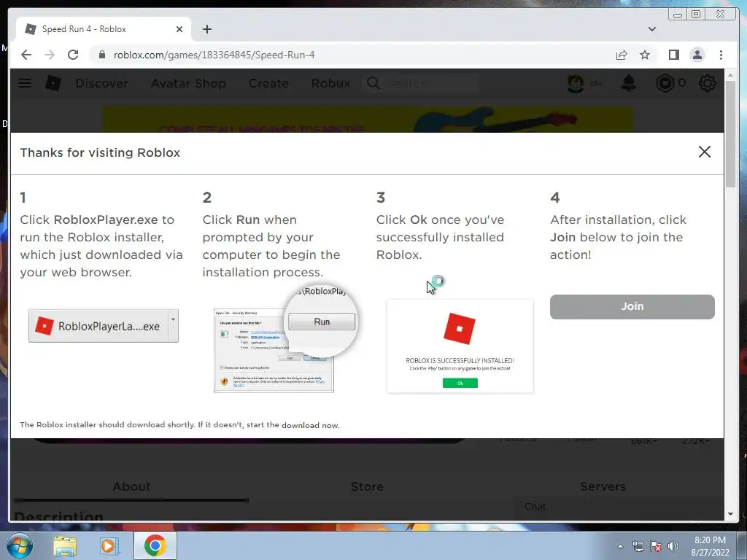Open dropdown arrow on RobloxPlayerLauncher download
The width and height of the screenshot is (747, 560).
click(174, 325)
